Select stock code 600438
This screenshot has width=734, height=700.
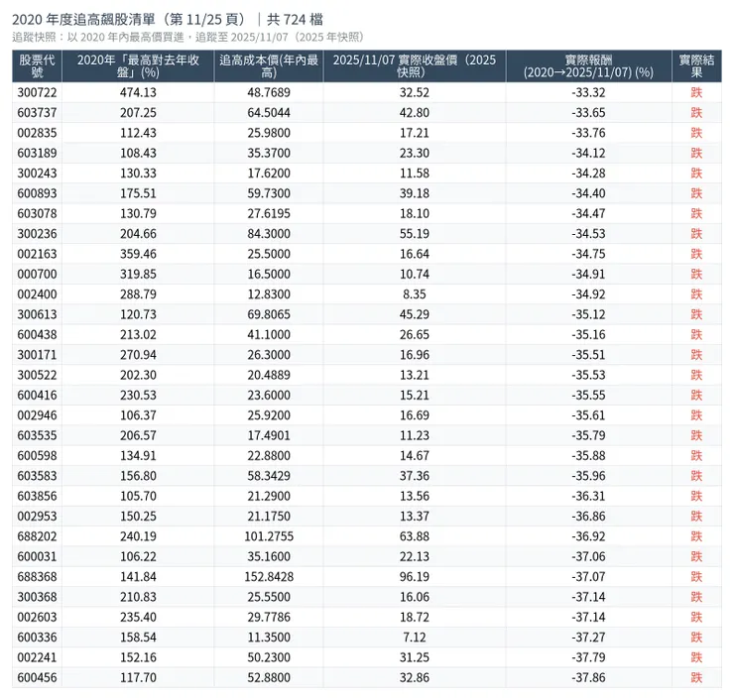tap(37, 334)
